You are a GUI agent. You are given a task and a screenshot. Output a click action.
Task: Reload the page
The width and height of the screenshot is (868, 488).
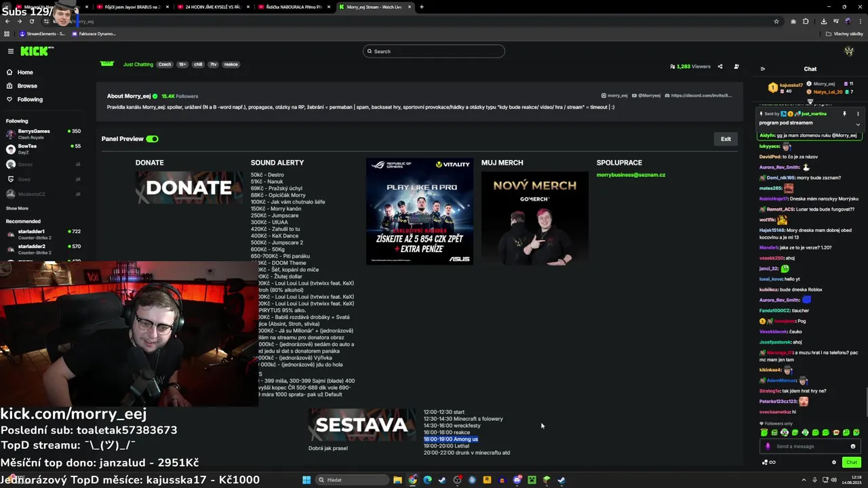click(32, 21)
